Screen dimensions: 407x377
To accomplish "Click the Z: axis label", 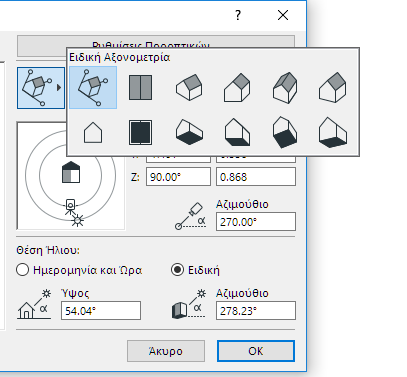I will [x=135, y=177].
